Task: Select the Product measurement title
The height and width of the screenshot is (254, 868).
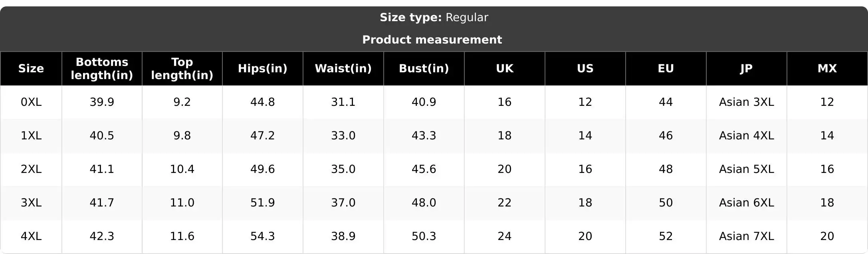Action: click(x=432, y=40)
